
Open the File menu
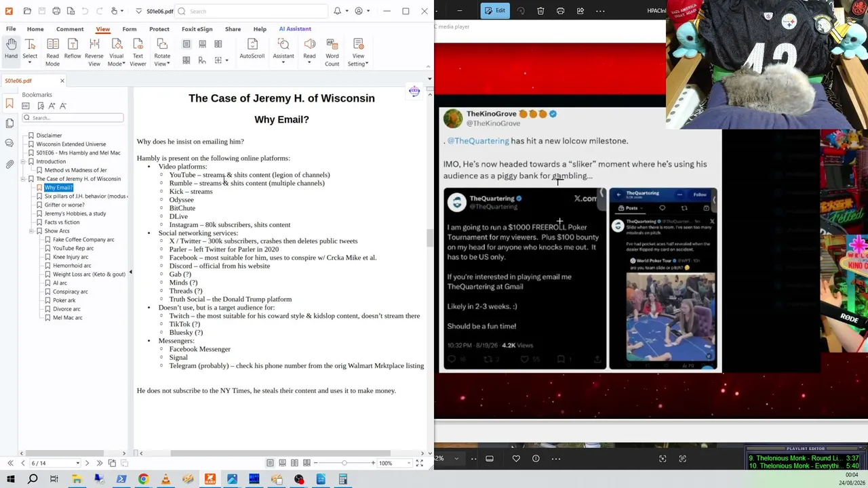pos(11,29)
